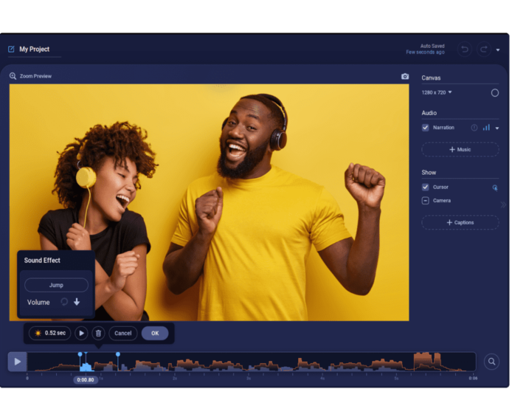Click the edit project name pencil icon
512x420 pixels.
tap(11, 49)
